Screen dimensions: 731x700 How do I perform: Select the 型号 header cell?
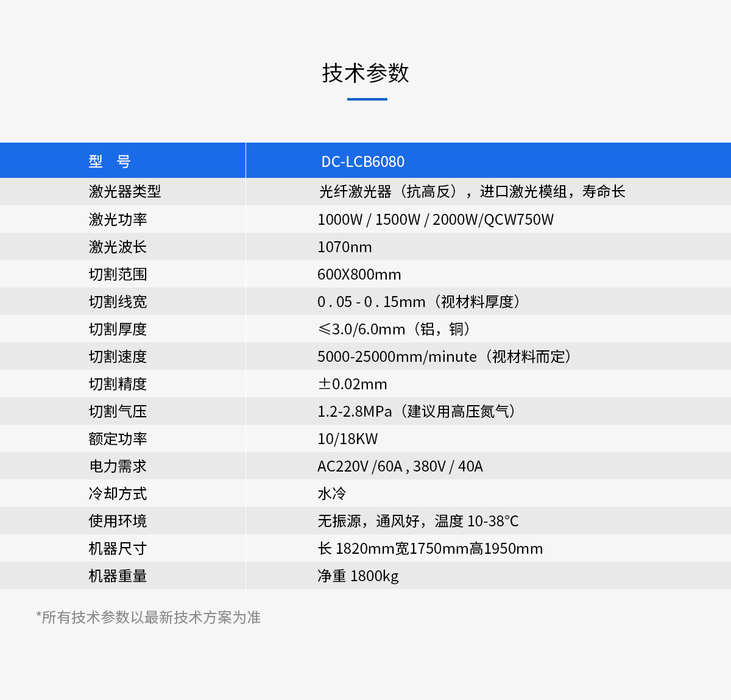110,161
